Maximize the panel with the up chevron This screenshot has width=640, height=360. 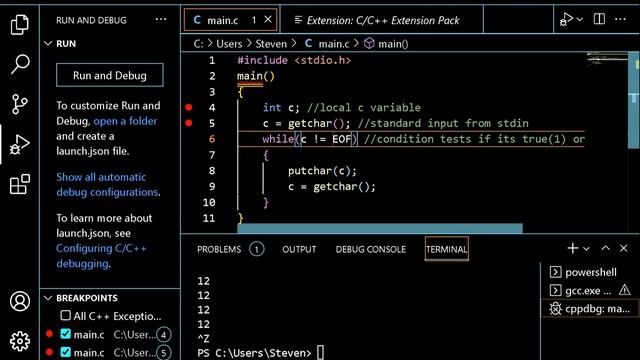(x=606, y=248)
